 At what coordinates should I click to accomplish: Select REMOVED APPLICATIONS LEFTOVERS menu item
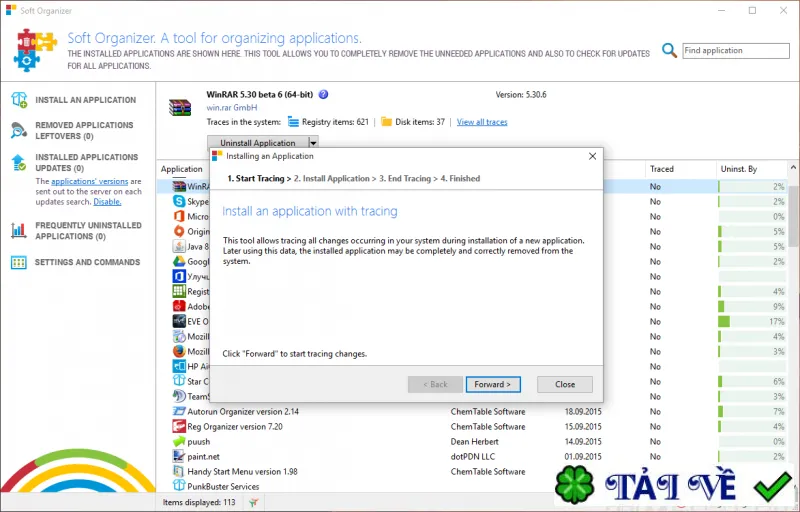click(84, 131)
